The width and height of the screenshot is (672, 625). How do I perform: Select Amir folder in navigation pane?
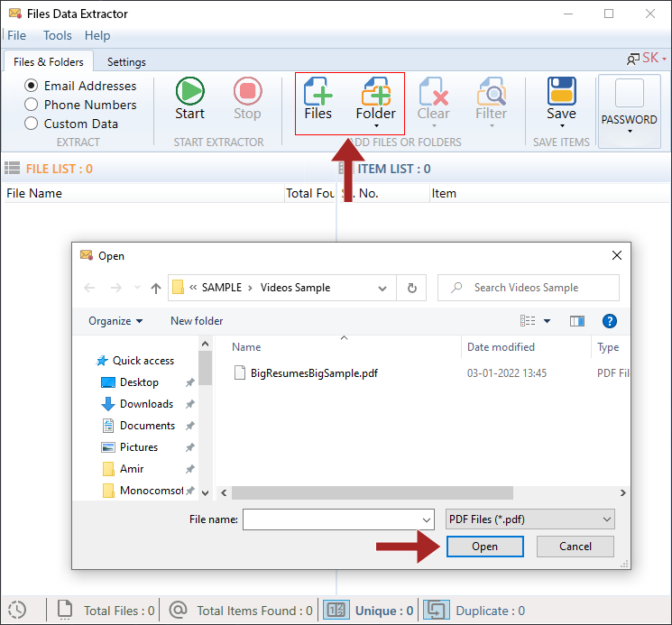(132, 469)
